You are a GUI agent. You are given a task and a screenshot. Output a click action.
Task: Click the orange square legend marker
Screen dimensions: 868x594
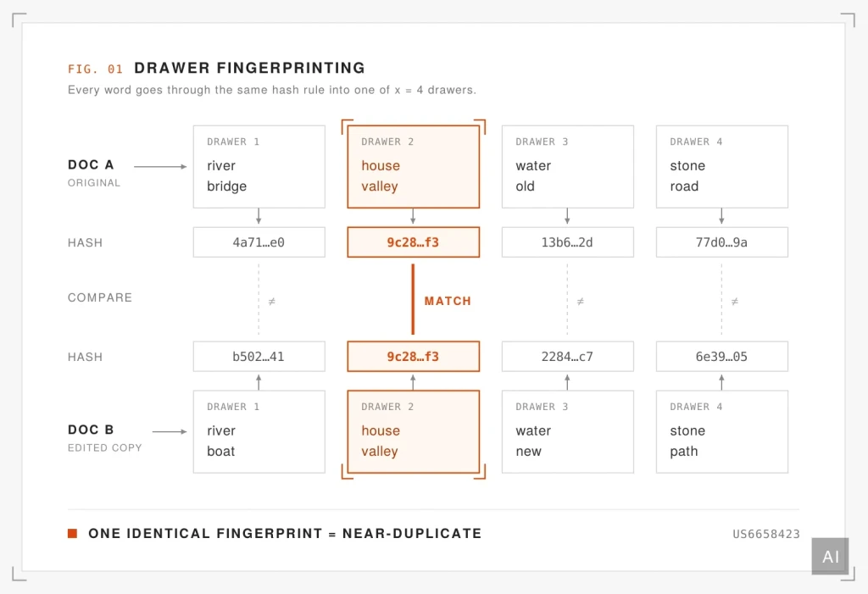point(73,533)
